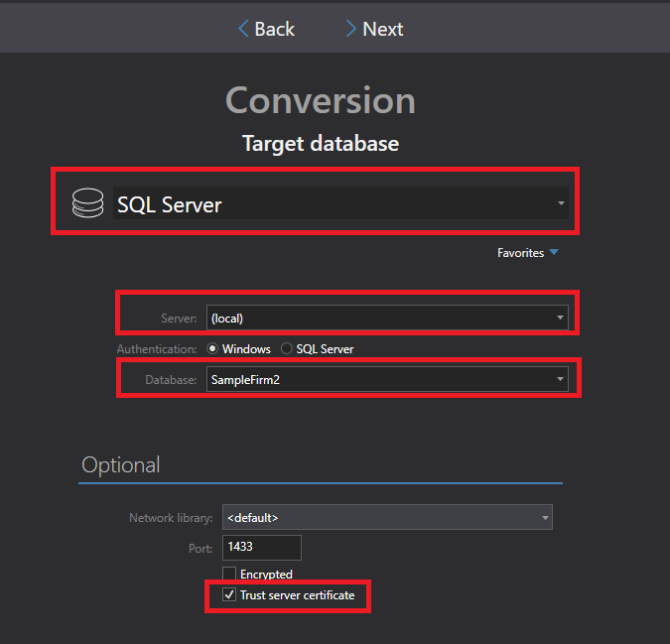Click the Conversion title text
This screenshot has height=644, width=670.
tap(321, 100)
